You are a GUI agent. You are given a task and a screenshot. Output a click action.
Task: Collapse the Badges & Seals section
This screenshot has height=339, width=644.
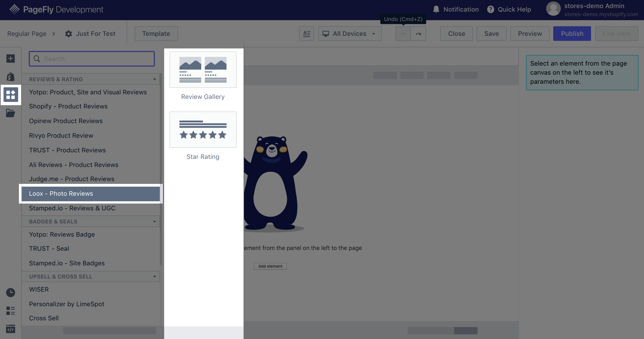tap(154, 221)
